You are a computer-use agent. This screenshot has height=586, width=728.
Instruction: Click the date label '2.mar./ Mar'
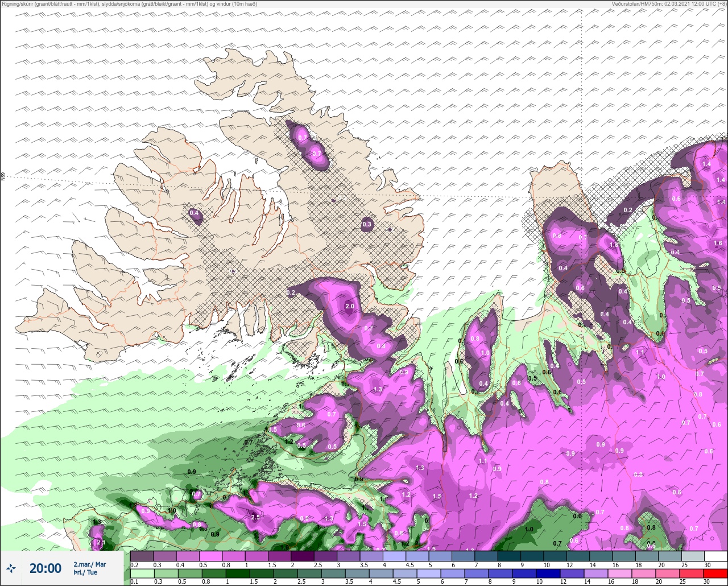pyautogui.click(x=89, y=564)
